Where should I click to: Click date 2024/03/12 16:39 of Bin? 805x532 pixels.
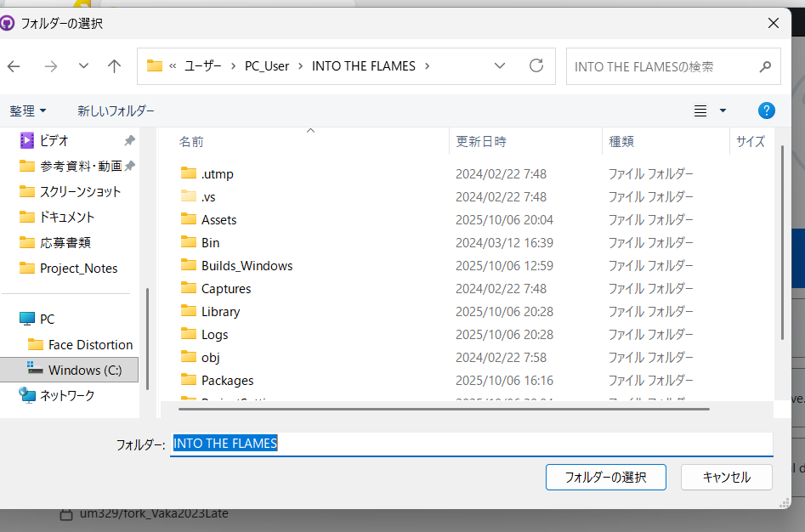[504, 243]
